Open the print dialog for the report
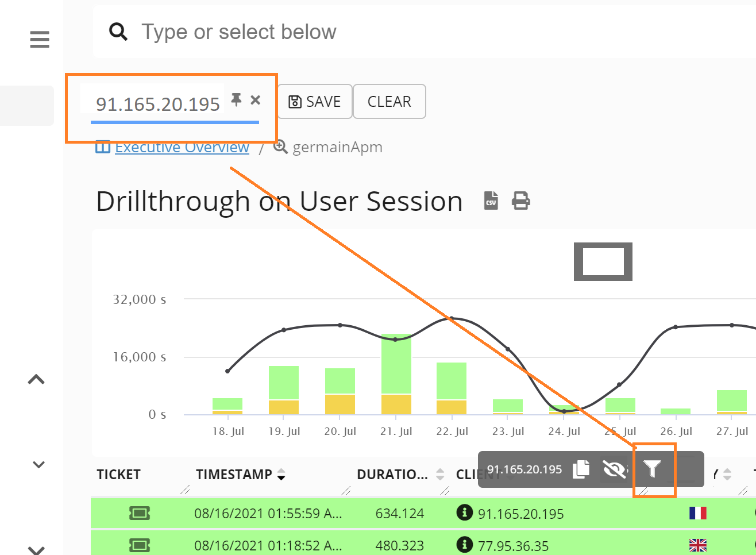756x555 pixels. [x=520, y=201]
